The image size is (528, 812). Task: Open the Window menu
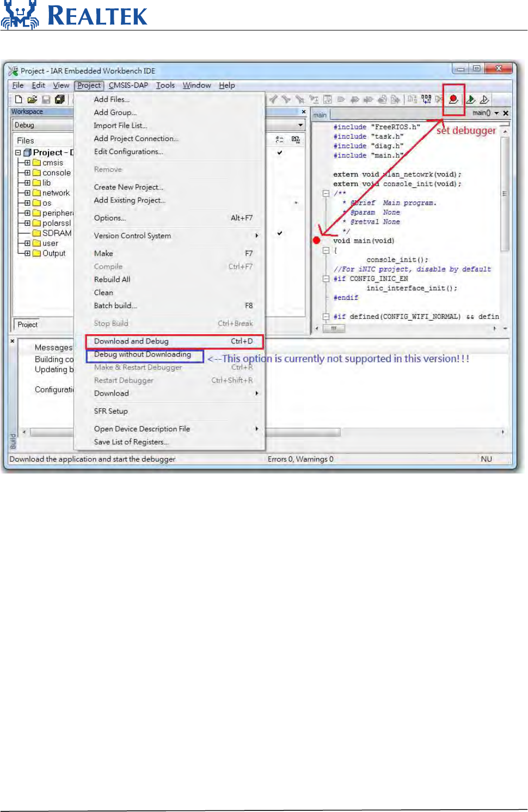point(197,85)
